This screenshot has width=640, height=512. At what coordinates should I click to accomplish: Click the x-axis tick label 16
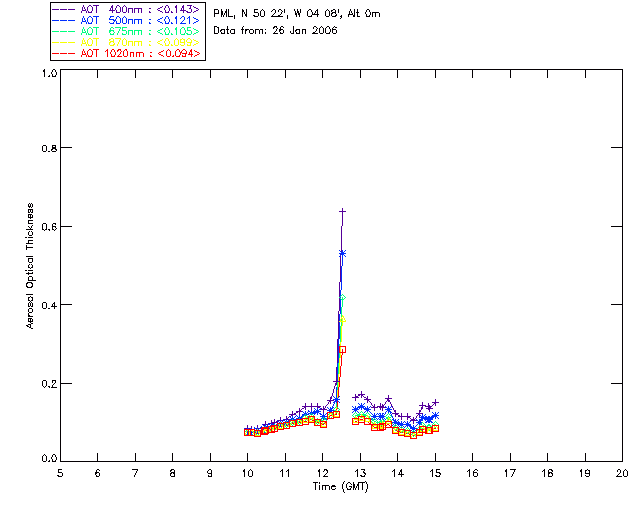[472, 473]
